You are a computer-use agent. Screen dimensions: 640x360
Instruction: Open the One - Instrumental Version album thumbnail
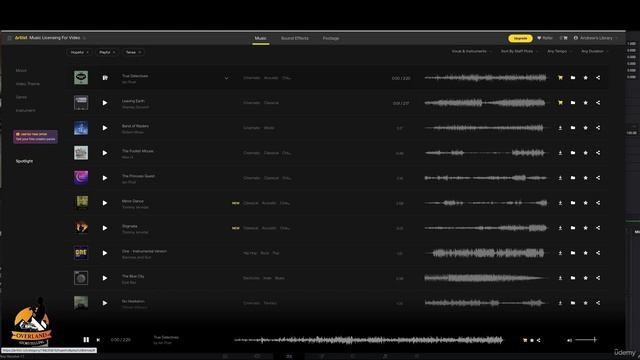[x=81, y=253]
